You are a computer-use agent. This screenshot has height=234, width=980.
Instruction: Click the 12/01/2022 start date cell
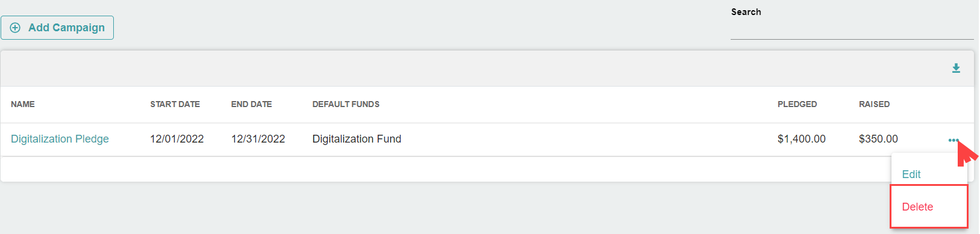coord(177,139)
